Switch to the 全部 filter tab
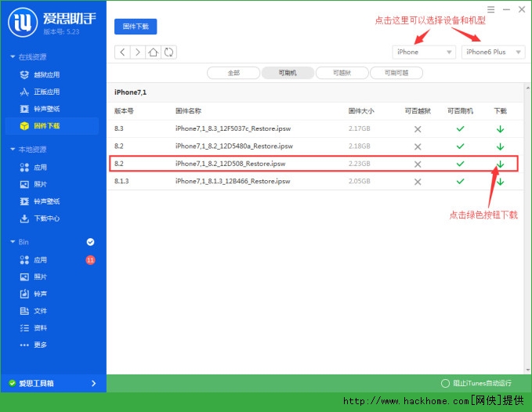Screen dimensions: 532x412 (x=233, y=73)
